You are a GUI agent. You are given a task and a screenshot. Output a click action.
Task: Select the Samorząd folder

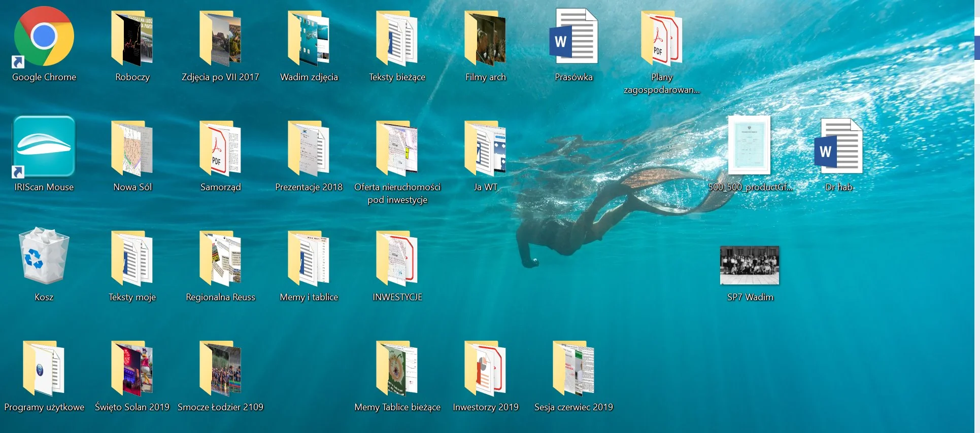tap(220, 149)
